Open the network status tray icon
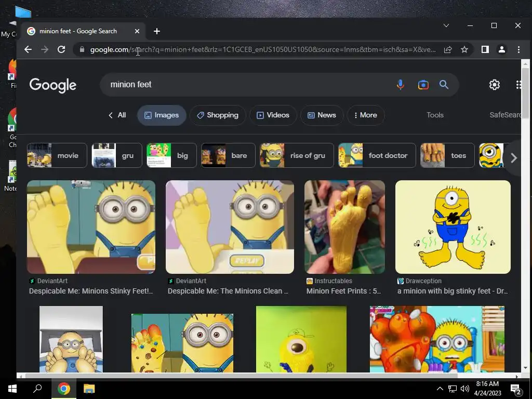The width and height of the screenshot is (532, 399). click(453, 389)
